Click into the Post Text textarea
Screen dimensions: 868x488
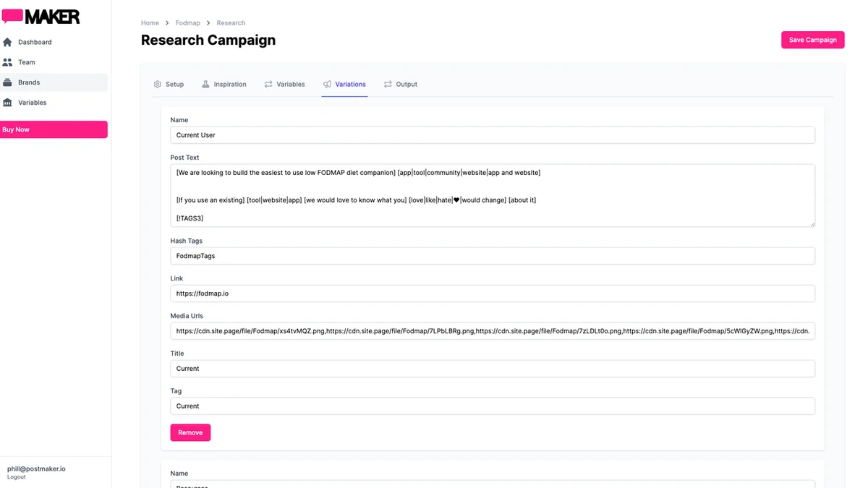[492, 195]
